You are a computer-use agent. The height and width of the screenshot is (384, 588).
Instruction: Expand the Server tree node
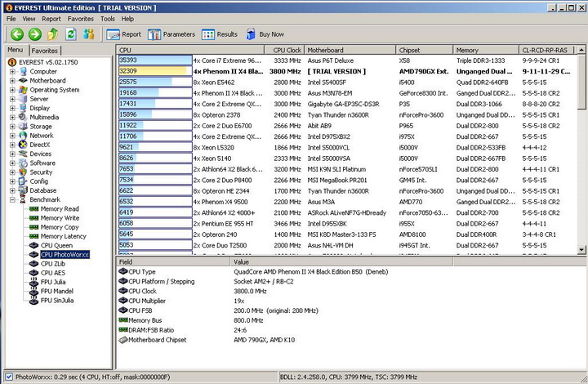12,99
